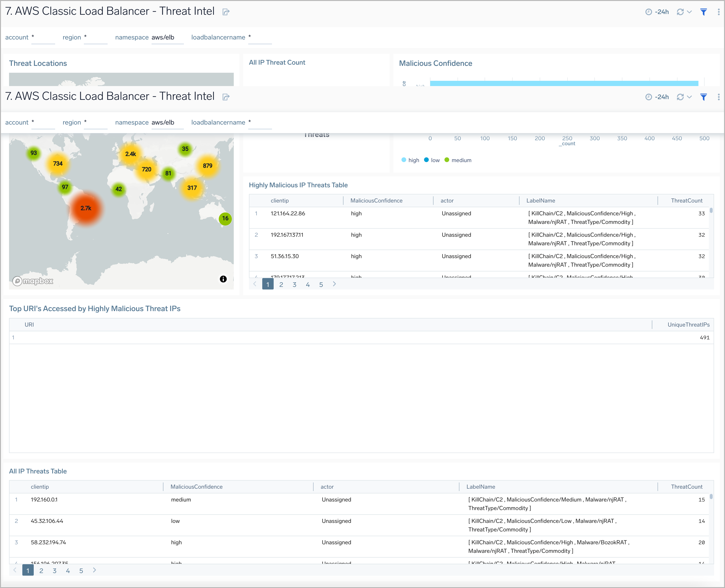The height and width of the screenshot is (588, 725).
Task: Expand the refresh interval chevron in the topmost header
Action: 689,12
